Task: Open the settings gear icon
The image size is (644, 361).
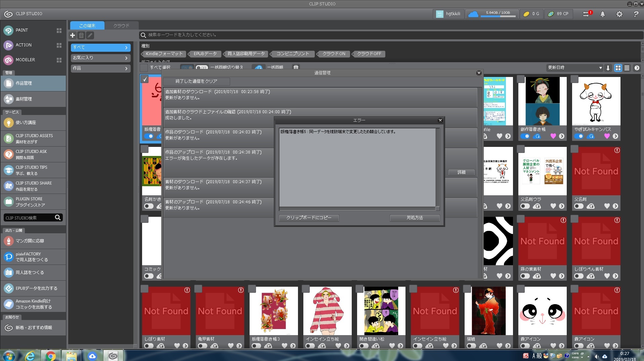Action: 619,14
